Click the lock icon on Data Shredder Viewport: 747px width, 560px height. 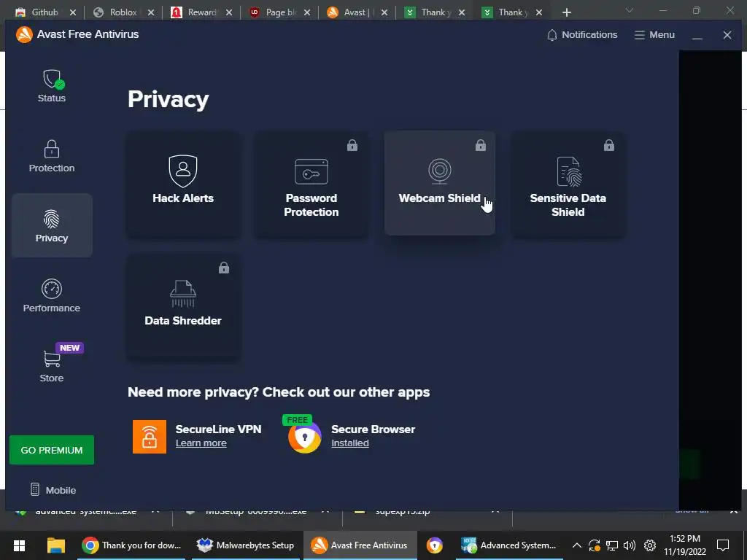click(x=224, y=268)
